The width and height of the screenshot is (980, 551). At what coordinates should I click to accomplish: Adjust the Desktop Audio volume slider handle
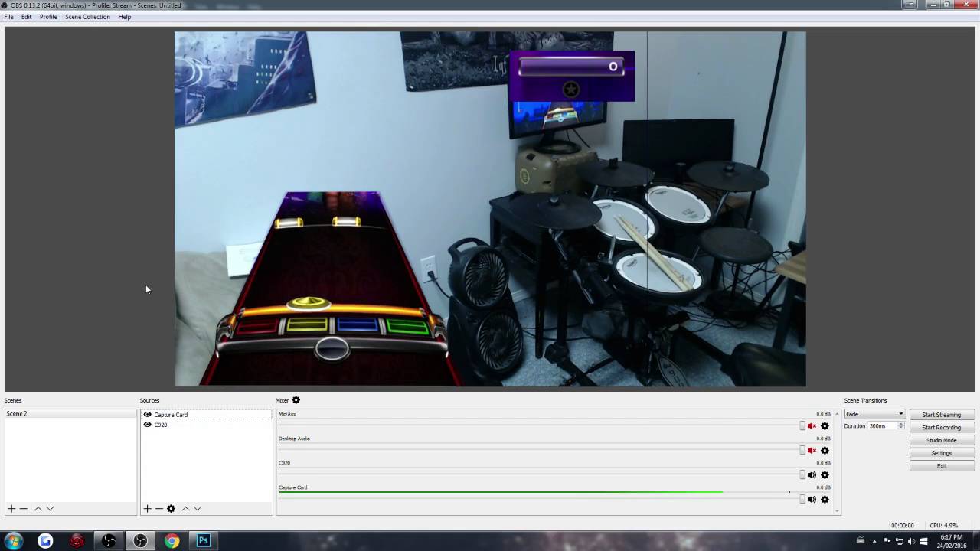click(x=802, y=451)
